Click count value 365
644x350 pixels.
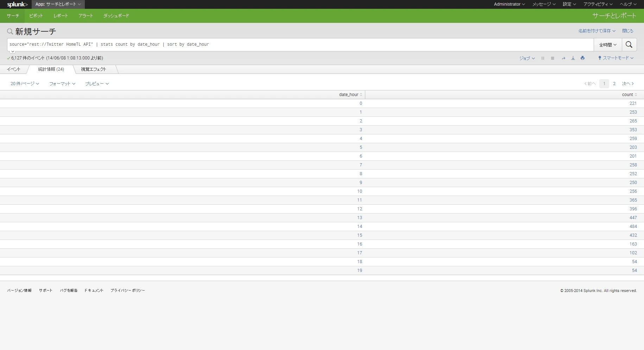click(633, 200)
